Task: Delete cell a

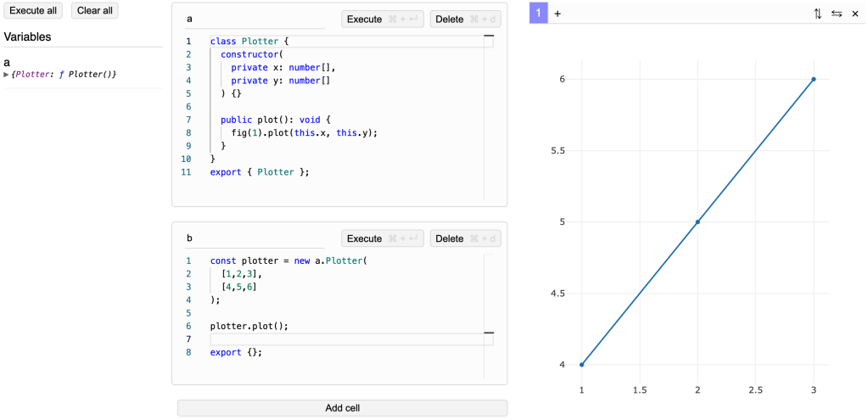Action: coord(465,20)
